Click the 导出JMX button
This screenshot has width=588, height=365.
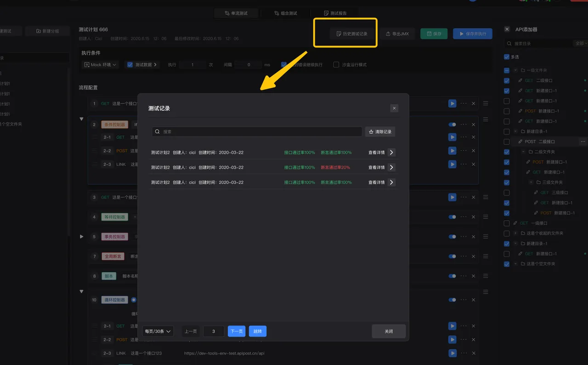[397, 34]
